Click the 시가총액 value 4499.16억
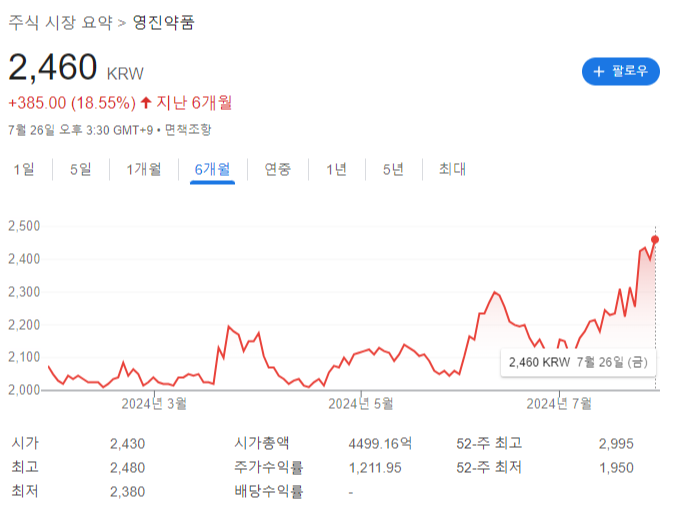Screen dimensions: 674x505 click(x=380, y=444)
